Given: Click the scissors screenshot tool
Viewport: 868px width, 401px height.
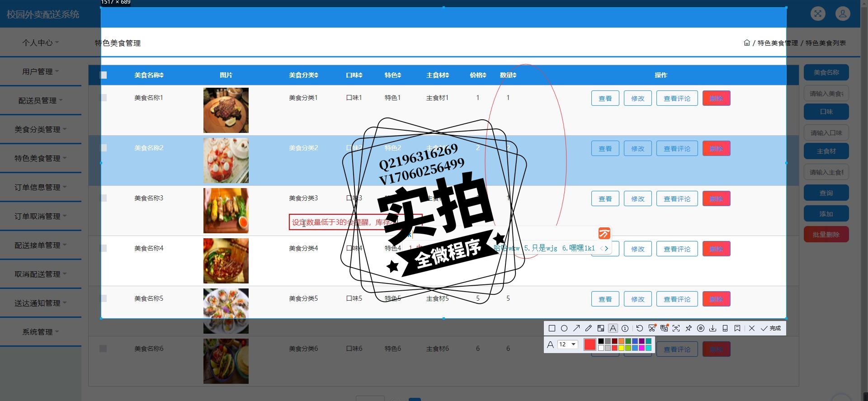Looking at the screenshot, I should click(x=652, y=328).
